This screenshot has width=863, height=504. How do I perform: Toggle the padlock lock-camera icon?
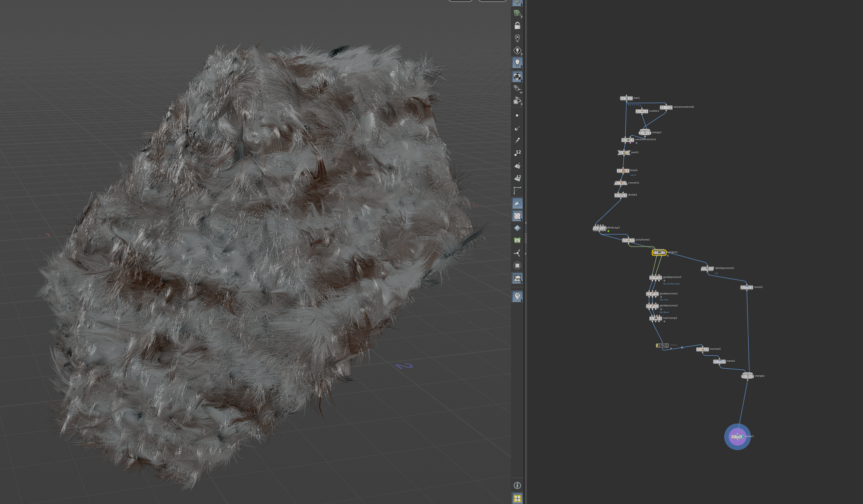[x=517, y=25]
